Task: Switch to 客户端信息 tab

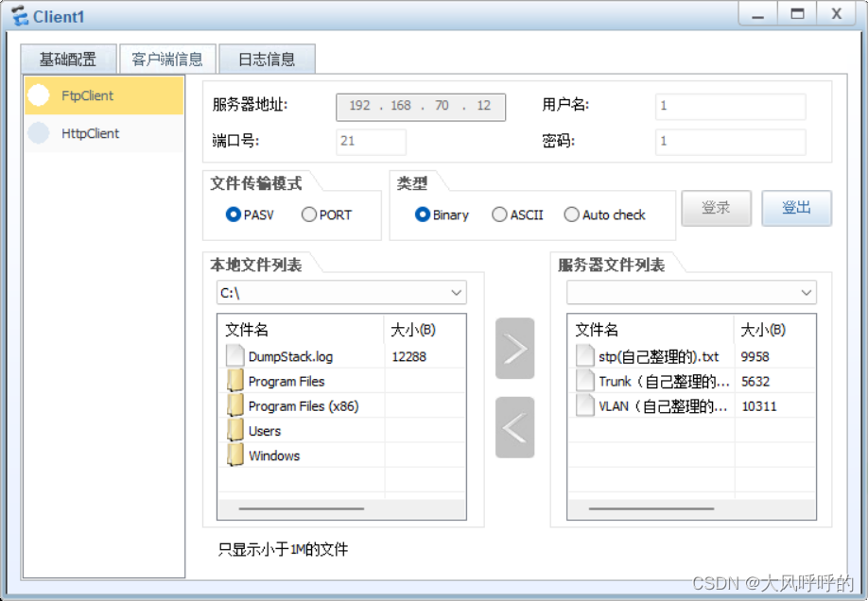Action: [167, 59]
